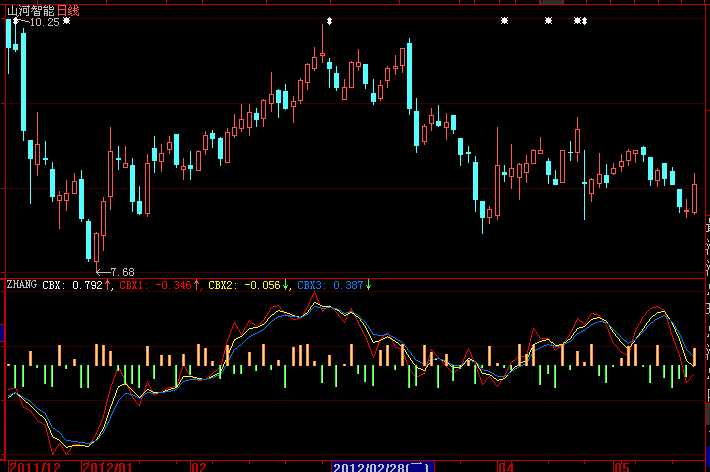
Task: Click the highlighted date 2012/02/28 on axis
Action: click(381, 466)
